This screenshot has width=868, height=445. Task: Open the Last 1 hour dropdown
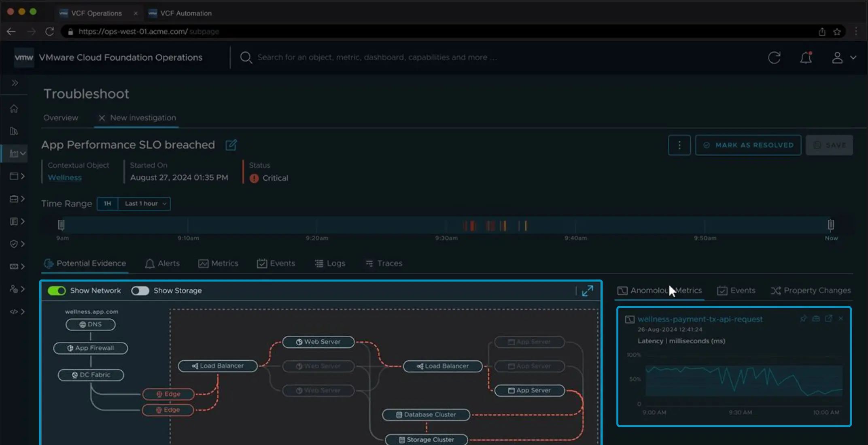[x=144, y=203]
